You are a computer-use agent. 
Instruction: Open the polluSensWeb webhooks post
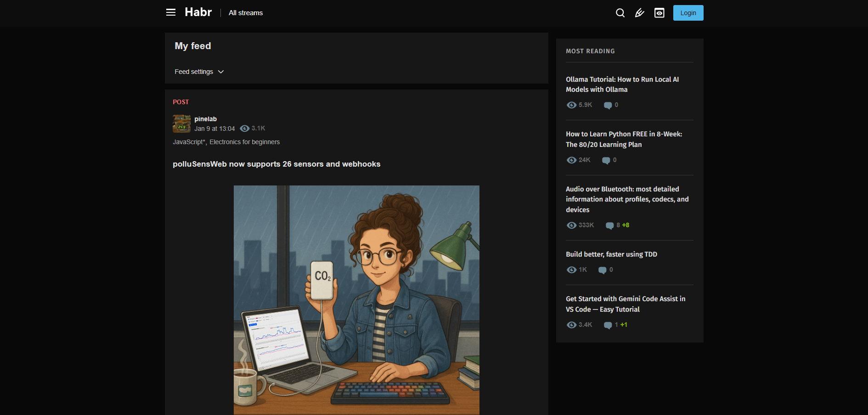pyautogui.click(x=276, y=164)
